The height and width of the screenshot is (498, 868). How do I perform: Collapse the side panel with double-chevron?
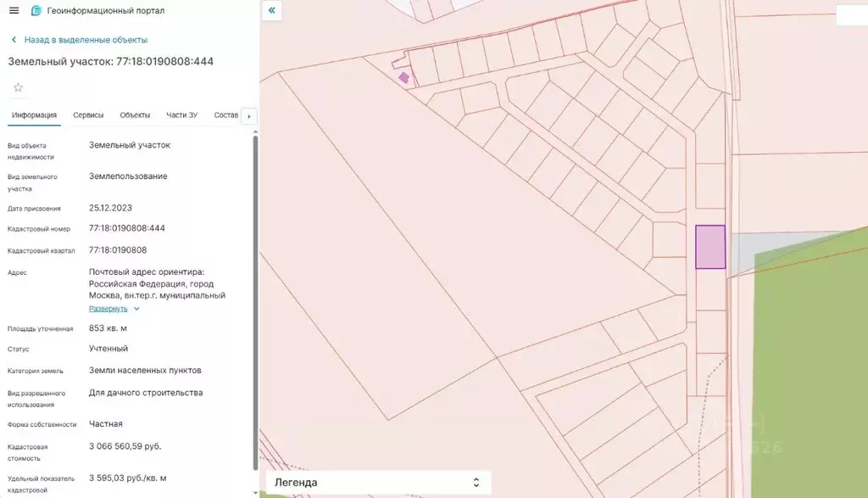[x=272, y=10]
